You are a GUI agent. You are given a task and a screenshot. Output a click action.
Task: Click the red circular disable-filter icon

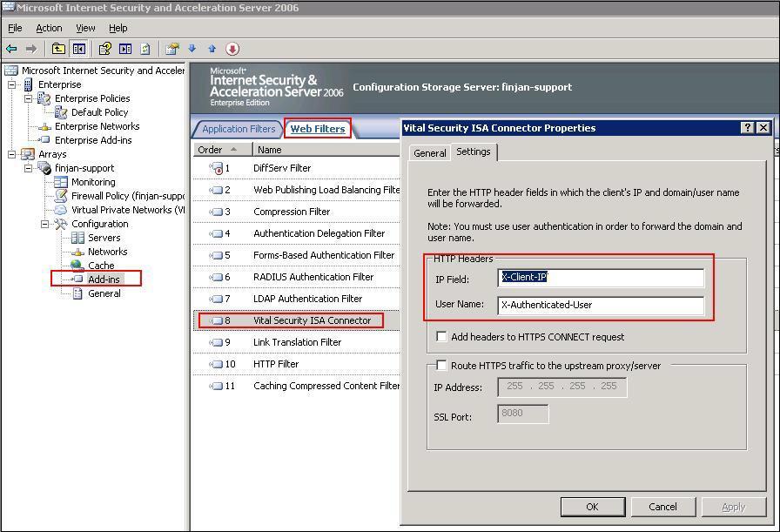(x=232, y=49)
